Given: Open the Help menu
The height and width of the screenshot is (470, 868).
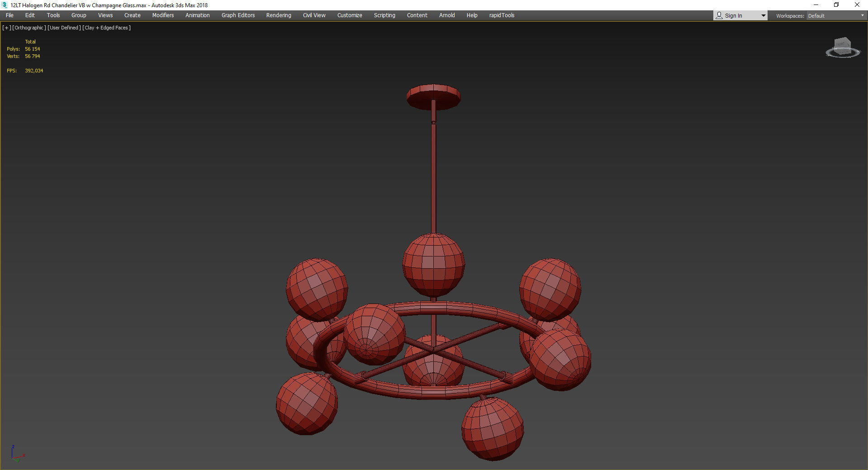Looking at the screenshot, I should tap(472, 15).
